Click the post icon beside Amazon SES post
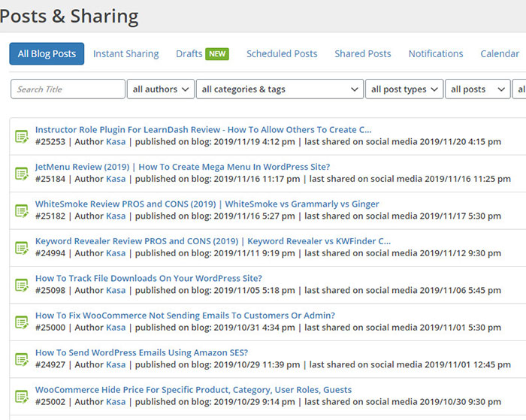The height and width of the screenshot is (420, 526). pos(22,359)
